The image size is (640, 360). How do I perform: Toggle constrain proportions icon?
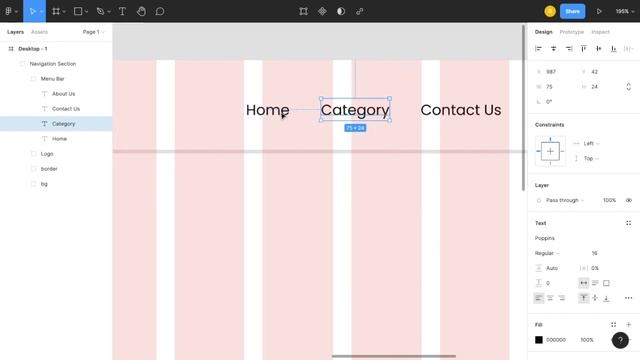coord(629,87)
